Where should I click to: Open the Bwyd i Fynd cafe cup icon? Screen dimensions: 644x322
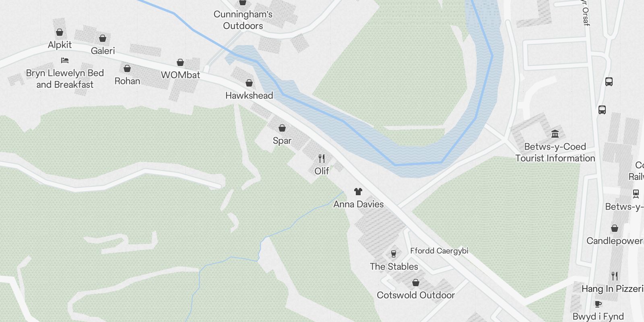(598, 304)
